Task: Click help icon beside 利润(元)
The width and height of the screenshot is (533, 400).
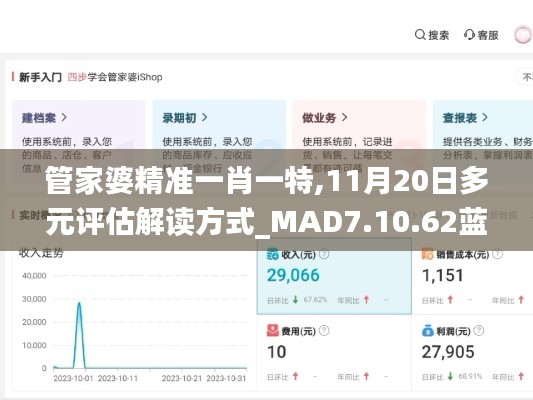Action: click(479, 331)
